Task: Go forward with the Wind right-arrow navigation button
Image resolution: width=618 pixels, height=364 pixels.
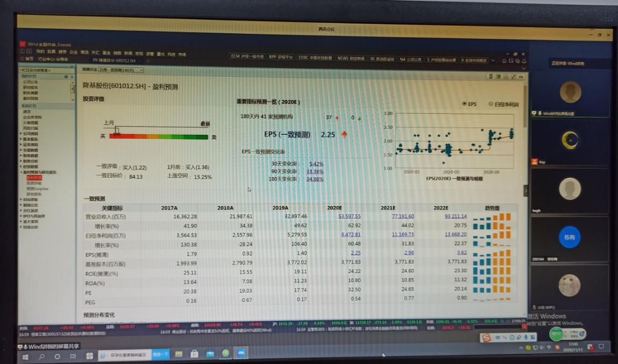Action: (28, 51)
